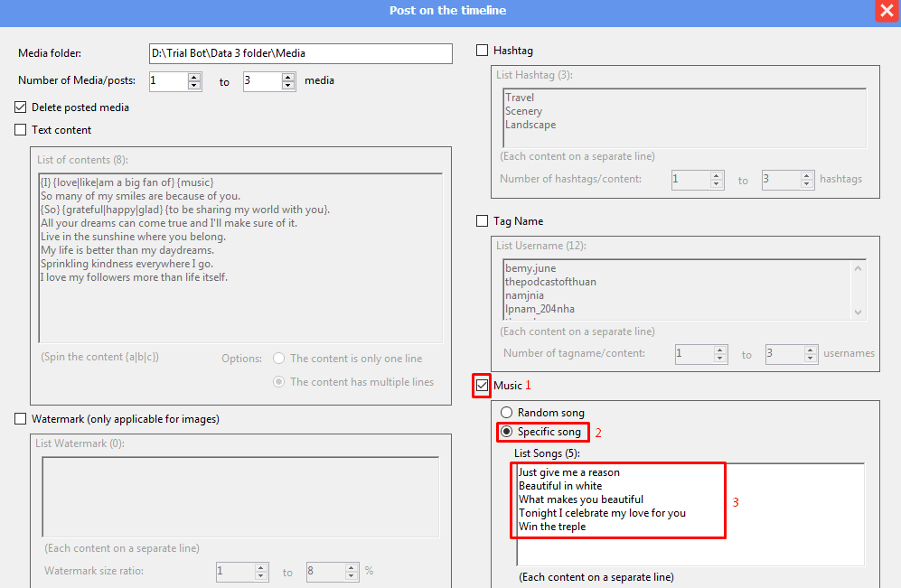The height and width of the screenshot is (588, 901).
Task: Increase the minimum Number of Media/posts value
Action: click(194, 77)
